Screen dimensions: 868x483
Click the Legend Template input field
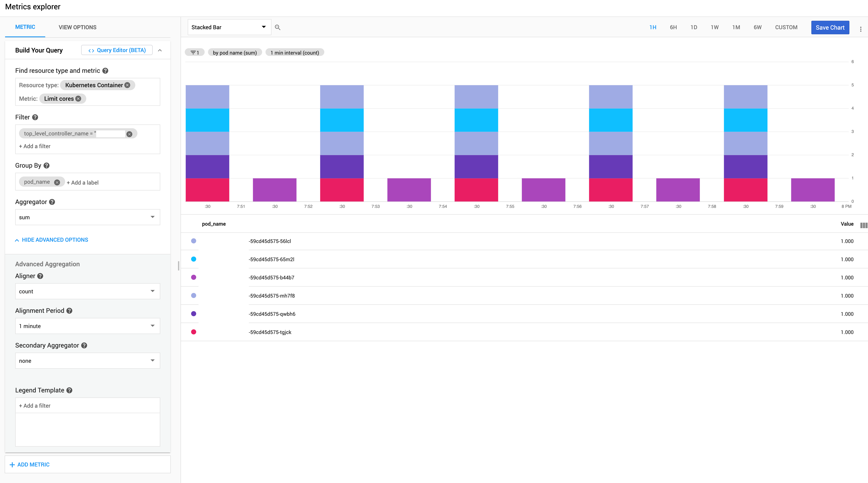pyautogui.click(x=87, y=405)
